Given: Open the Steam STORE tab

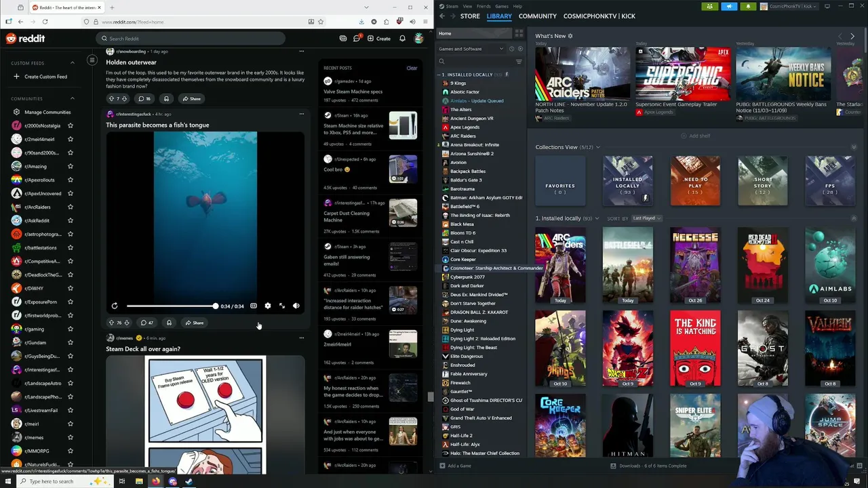Looking at the screenshot, I should pos(470,16).
